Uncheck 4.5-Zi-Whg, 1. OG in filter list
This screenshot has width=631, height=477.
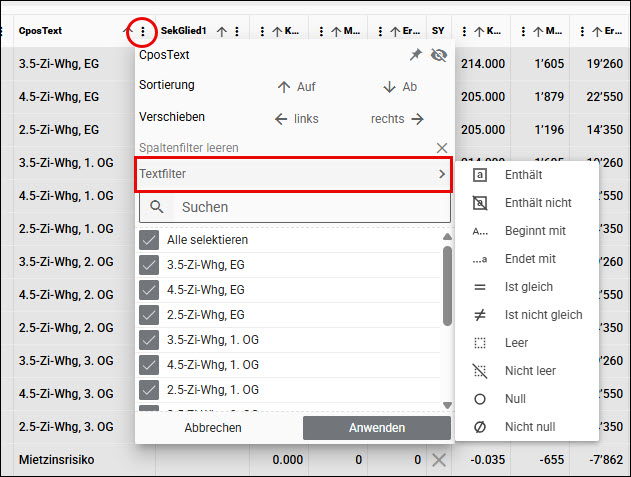149,365
